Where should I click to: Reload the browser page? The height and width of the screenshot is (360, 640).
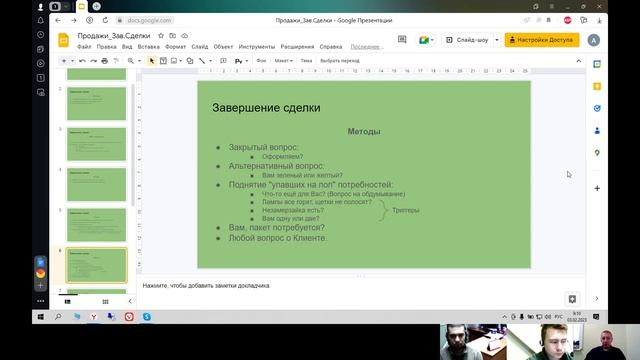click(105, 20)
